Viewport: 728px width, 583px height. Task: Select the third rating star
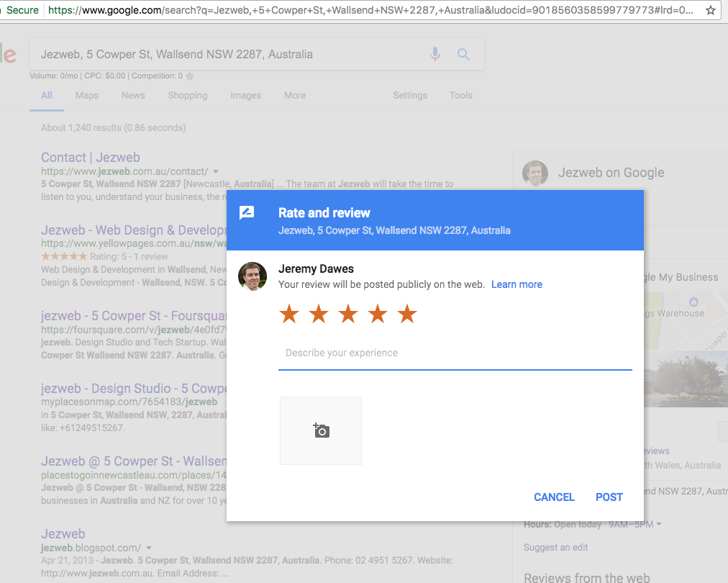click(348, 314)
